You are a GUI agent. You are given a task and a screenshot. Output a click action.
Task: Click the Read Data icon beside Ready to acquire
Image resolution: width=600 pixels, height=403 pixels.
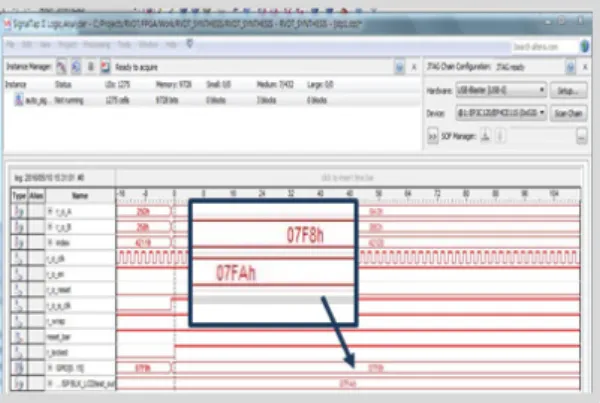pyautogui.click(x=105, y=67)
